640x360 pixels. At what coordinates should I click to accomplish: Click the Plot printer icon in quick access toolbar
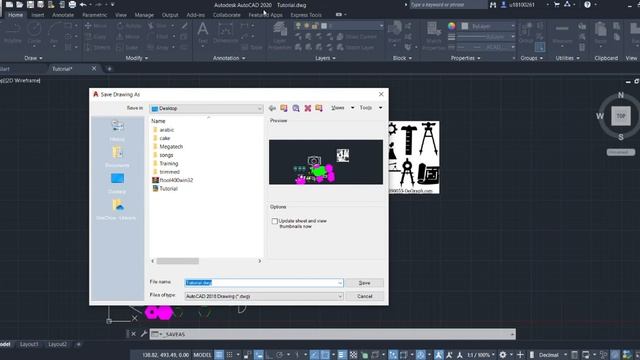coord(72,5)
